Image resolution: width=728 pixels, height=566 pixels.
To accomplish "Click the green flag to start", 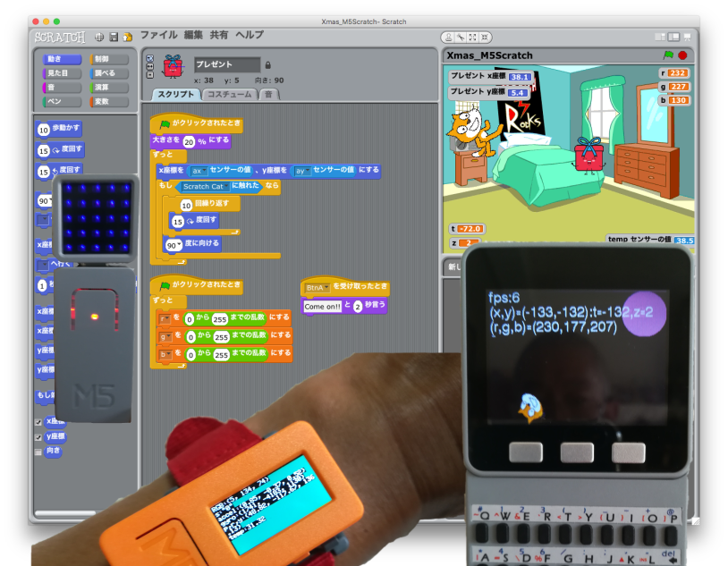I will [669, 55].
